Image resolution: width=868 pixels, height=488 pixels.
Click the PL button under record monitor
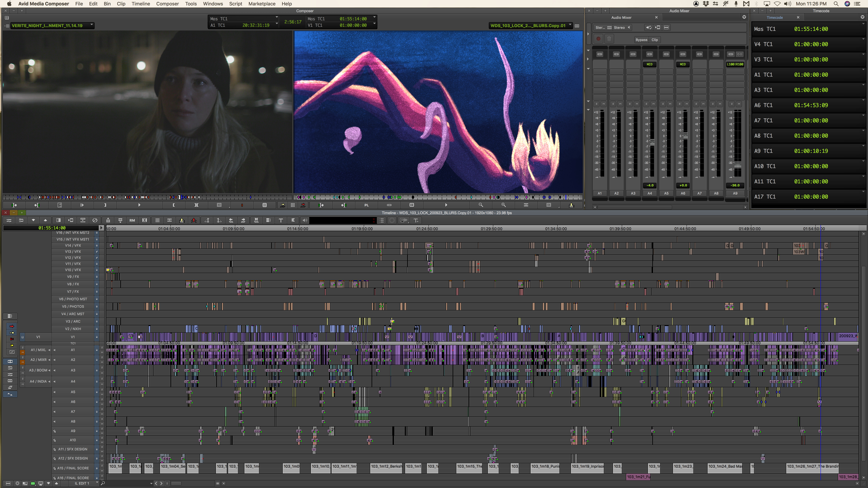point(367,205)
